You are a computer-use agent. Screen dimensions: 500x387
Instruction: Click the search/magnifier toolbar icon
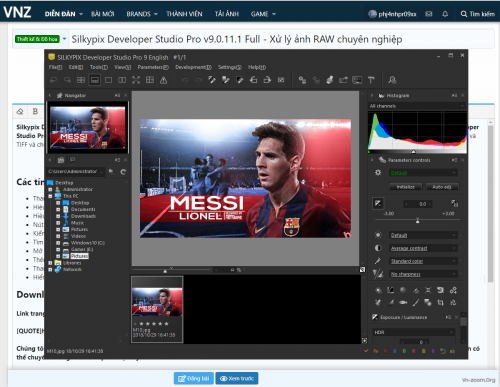pos(392,80)
